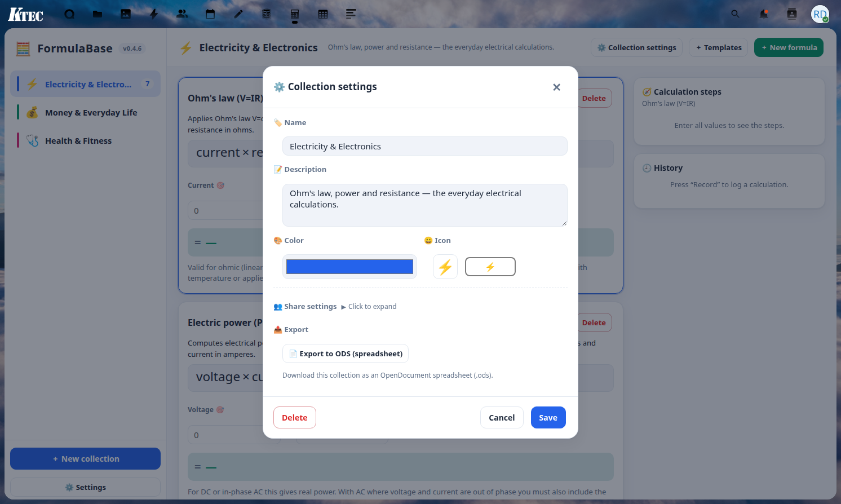Click the stethoscope Health collection icon
The width and height of the screenshot is (841, 504).
33,140
